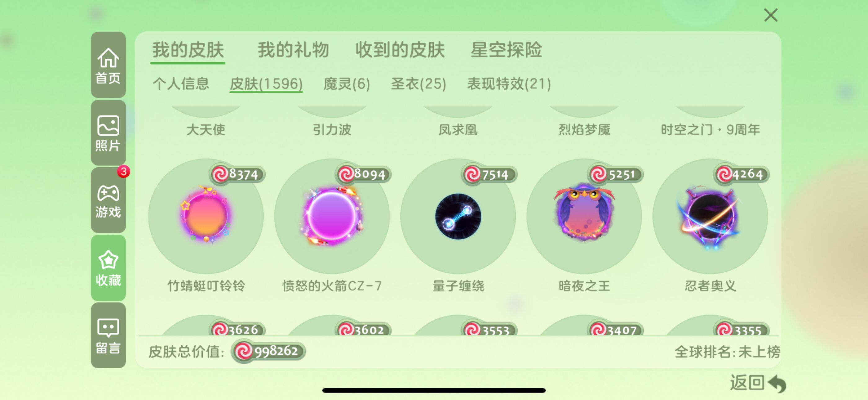Open the 游戏 gamepad sidebar icon
The width and height of the screenshot is (868, 400).
pos(108,200)
